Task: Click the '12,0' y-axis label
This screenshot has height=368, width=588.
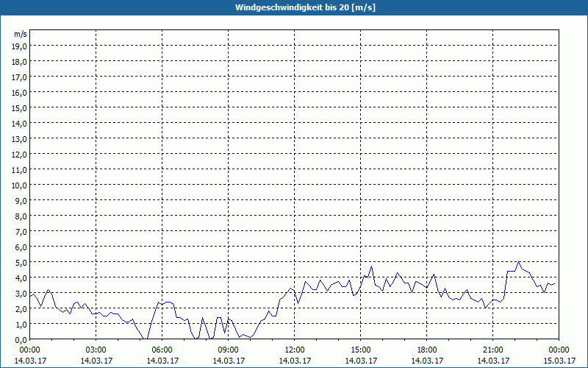Action: [x=21, y=155]
